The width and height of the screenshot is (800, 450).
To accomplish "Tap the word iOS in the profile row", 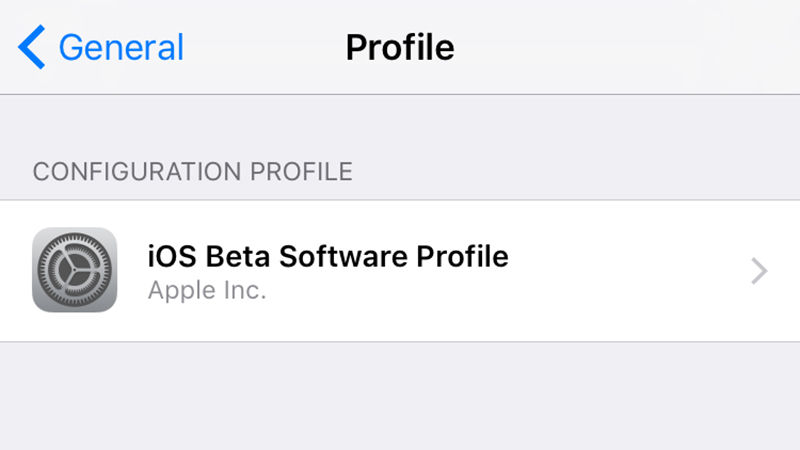I will coord(172,256).
